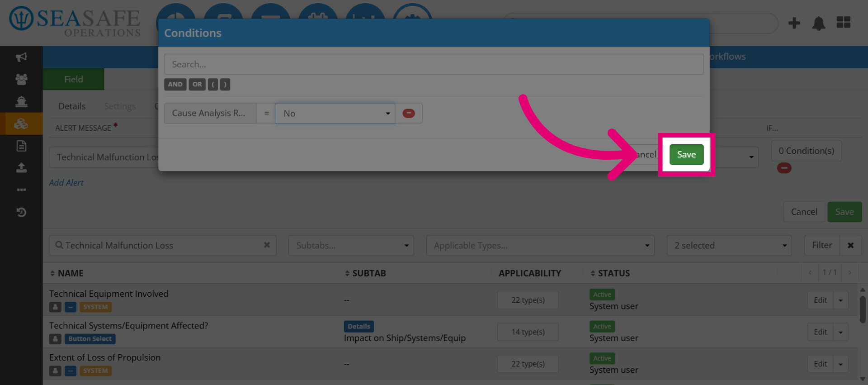The image size is (868, 385).
Task: Switch to the Details tab
Action: pos(72,106)
